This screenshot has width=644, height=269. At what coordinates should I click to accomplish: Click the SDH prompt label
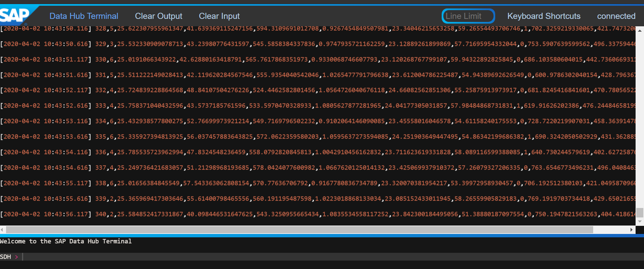5,257
